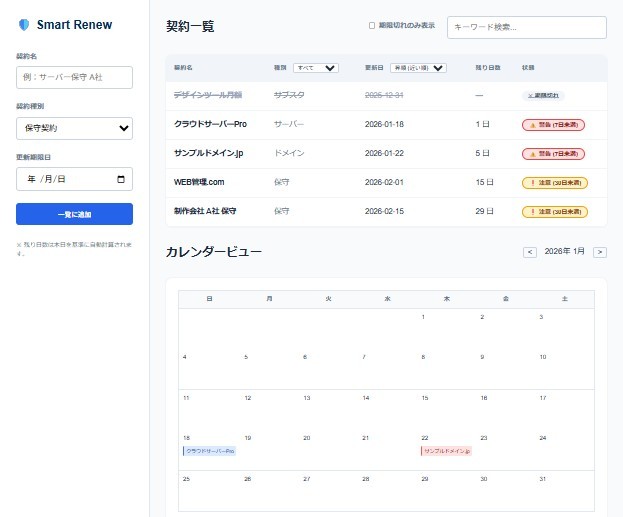The height and width of the screenshot is (517, 623).
Task: Click the Smart Renew shield logo icon
Action: tap(24, 25)
